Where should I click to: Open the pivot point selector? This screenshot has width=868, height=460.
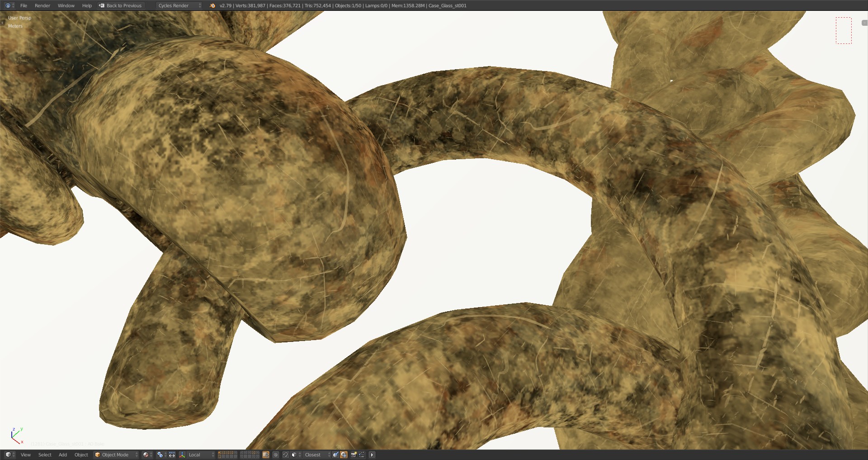(x=161, y=455)
